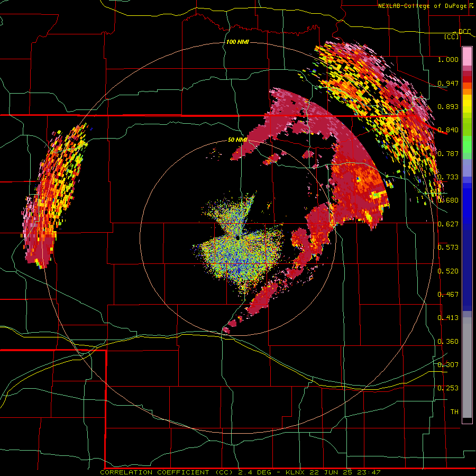
Task: Click the 50 NMI range ring label
Action: click(x=237, y=140)
